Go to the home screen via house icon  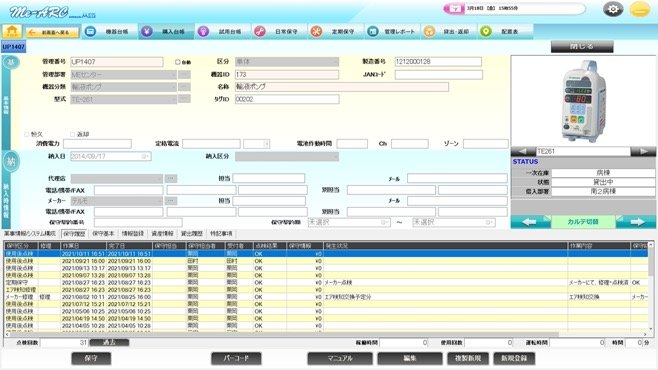coord(12,31)
